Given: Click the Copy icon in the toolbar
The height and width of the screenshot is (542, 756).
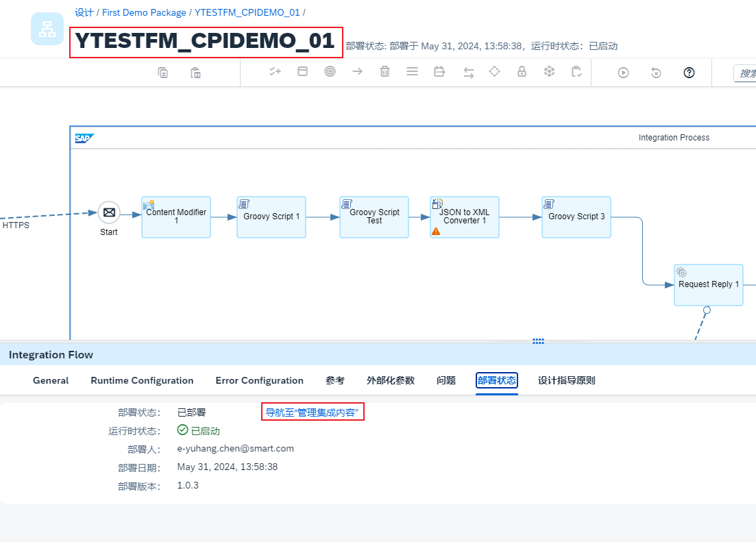Looking at the screenshot, I should [x=162, y=72].
